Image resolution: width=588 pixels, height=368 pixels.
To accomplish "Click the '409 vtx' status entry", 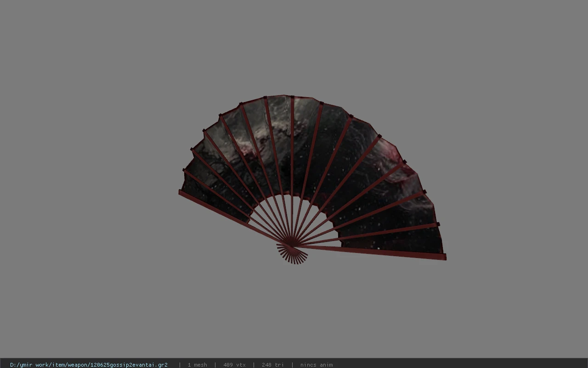I will click(x=234, y=365).
